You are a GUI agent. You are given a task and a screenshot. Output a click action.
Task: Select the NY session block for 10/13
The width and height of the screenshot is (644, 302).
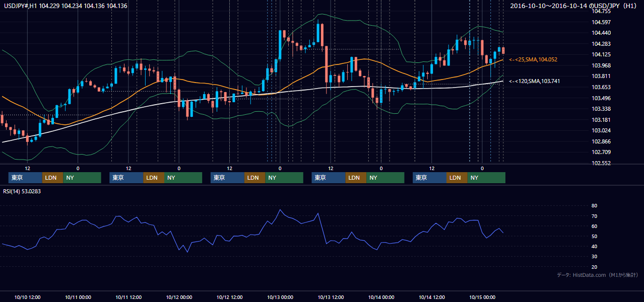(x=385, y=178)
